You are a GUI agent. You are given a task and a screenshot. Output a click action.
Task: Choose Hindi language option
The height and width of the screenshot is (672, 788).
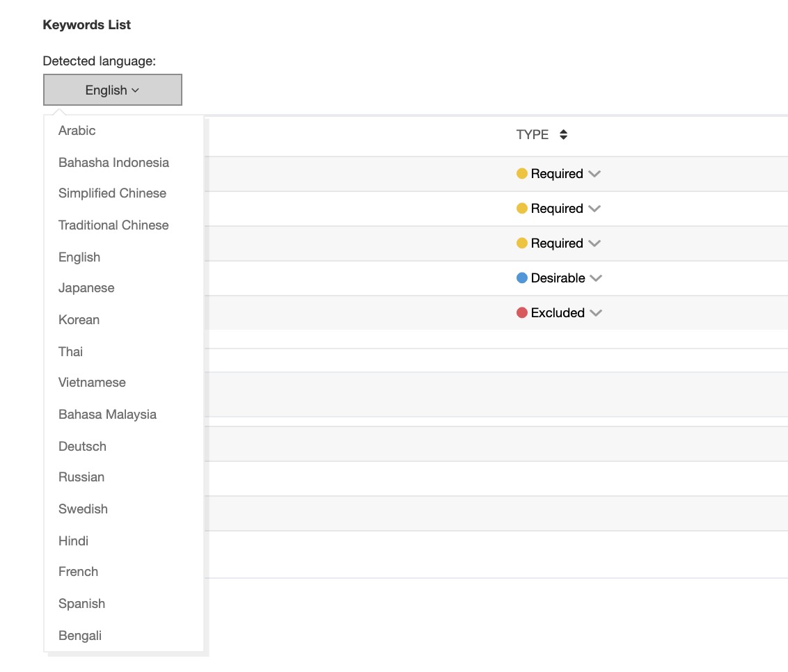click(73, 541)
